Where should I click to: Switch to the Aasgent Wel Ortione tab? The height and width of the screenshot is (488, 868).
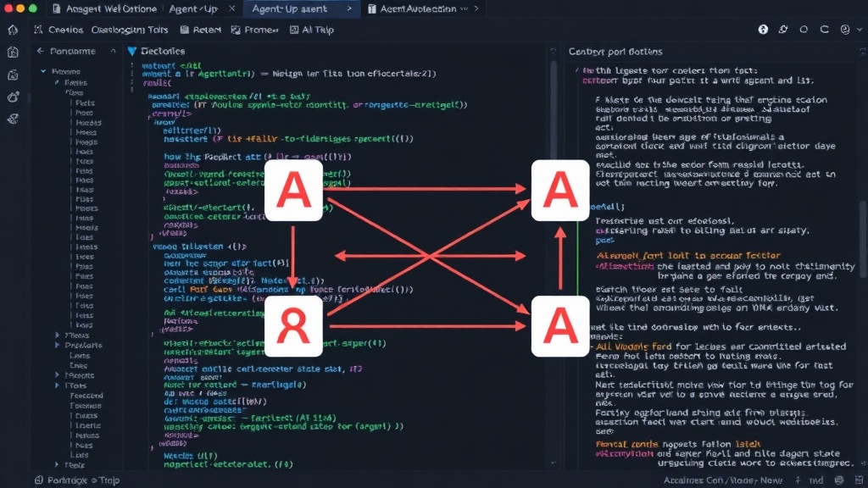[105, 8]
